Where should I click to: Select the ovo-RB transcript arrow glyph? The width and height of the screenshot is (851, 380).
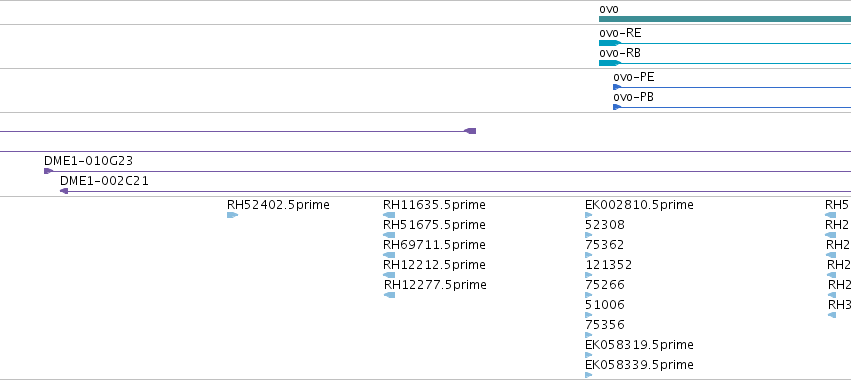coord(609,63)
